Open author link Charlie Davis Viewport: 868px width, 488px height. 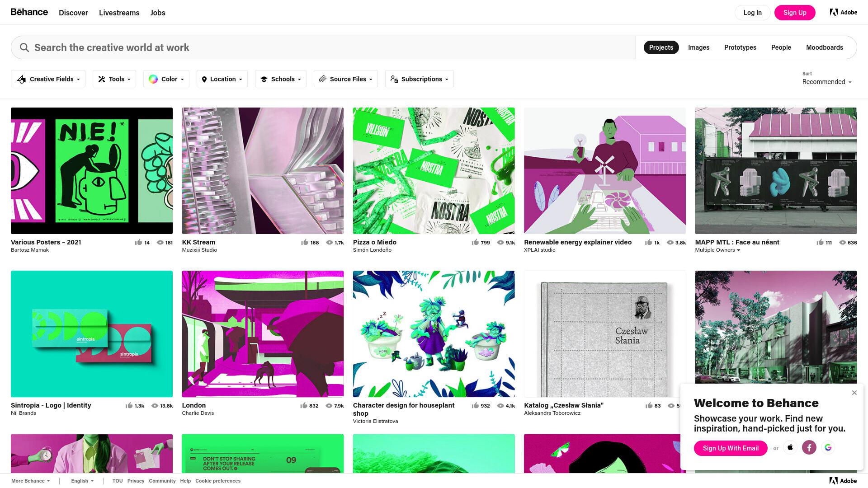pyautogui.click(x=198, y=413)
